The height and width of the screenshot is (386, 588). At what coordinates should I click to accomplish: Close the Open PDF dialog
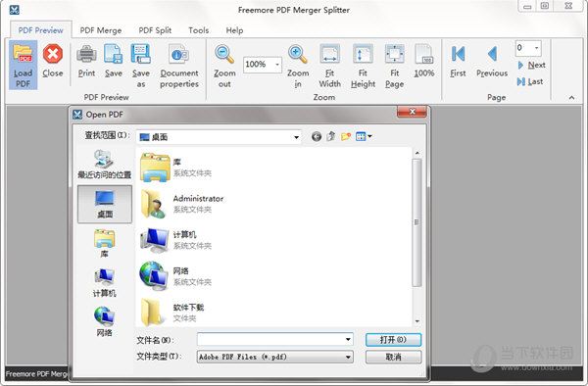click(413, 112)
